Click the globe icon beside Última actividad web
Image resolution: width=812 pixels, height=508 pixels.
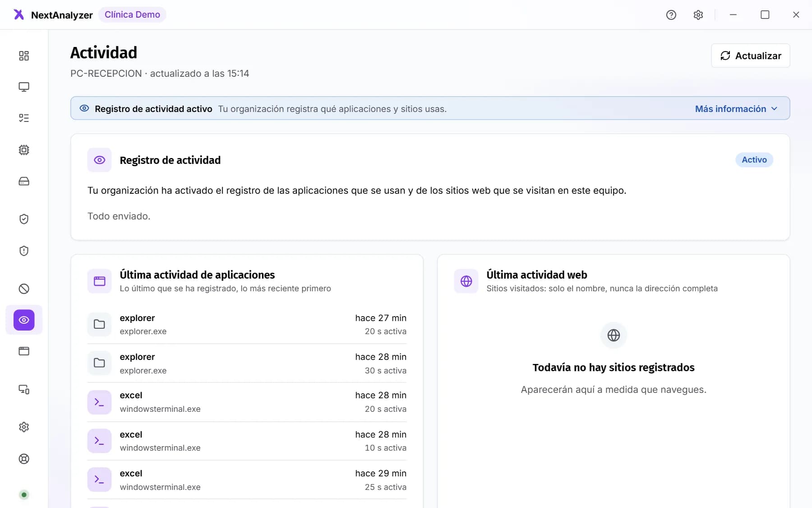click(x=466, y=281)
